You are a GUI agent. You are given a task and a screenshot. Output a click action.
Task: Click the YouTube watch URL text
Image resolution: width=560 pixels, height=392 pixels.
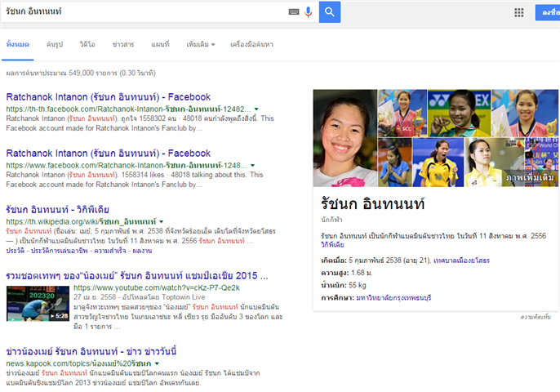point(157,287)
